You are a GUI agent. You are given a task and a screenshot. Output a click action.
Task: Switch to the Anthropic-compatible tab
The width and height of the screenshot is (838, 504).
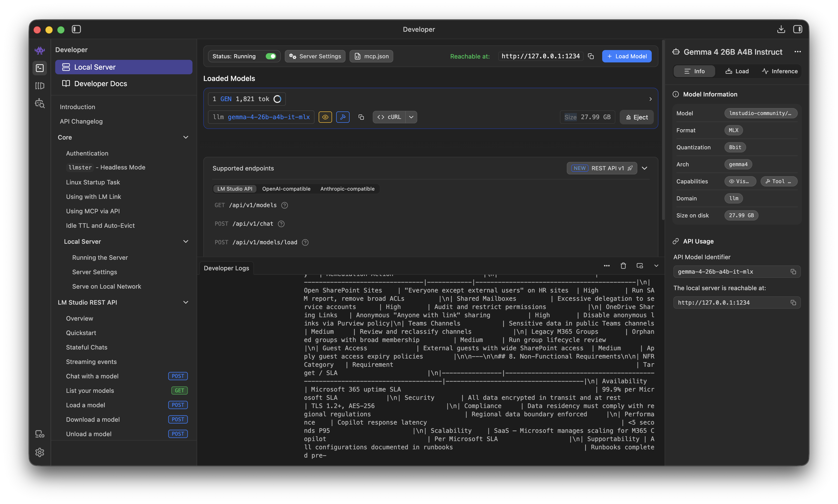click(348, 189)
